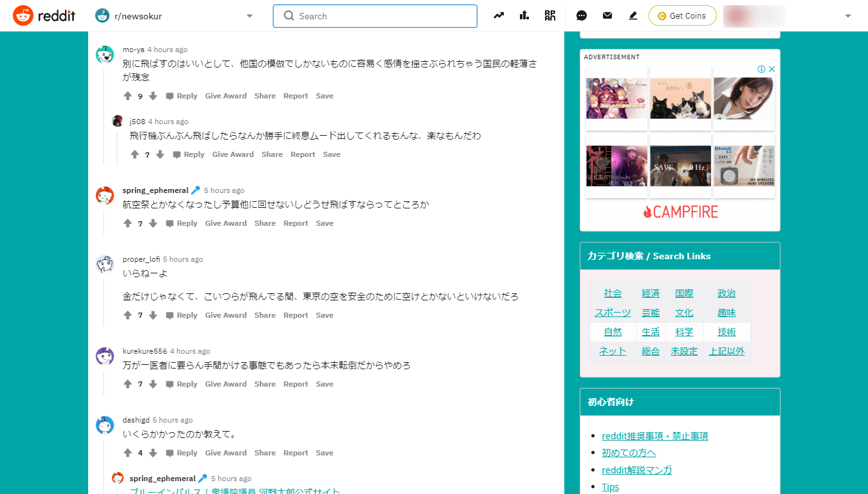Select the create post pencil icon
This screenshot has height=494, width=868.
coord(633,15)
